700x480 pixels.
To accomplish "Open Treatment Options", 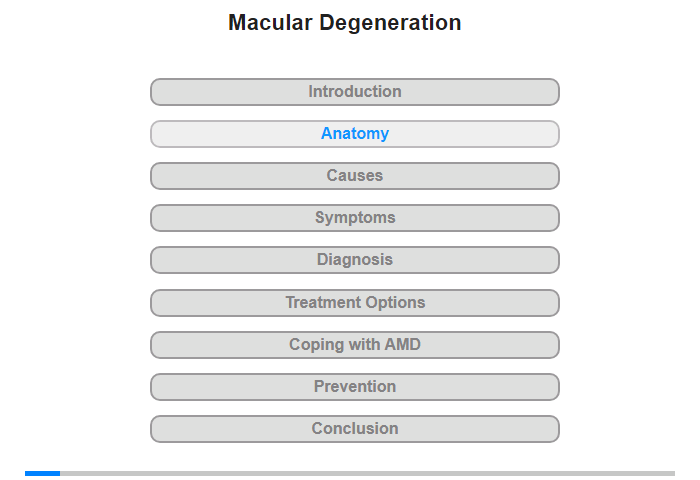I will point(354,303).
